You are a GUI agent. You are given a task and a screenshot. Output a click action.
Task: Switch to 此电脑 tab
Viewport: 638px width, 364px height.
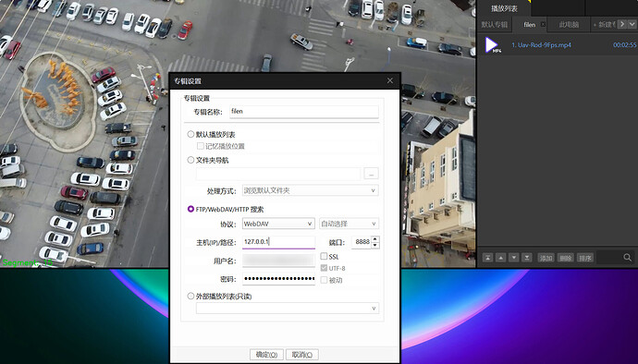click(x=569, y=24)
